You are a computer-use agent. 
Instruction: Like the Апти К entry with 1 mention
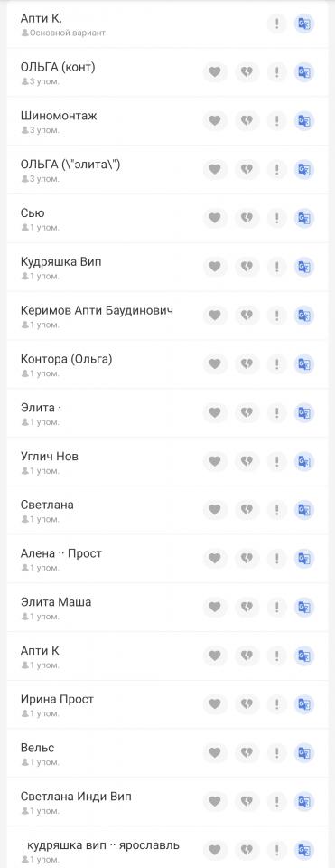pos(215,656)
